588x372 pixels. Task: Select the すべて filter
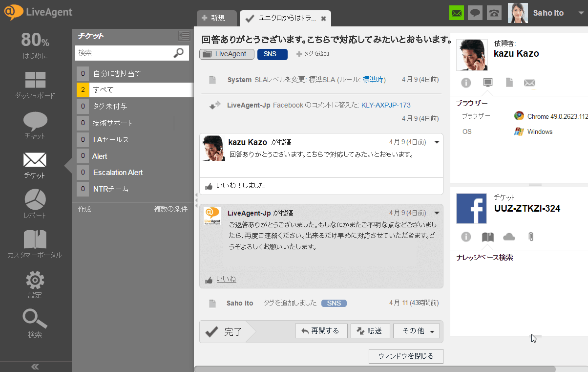tap(135, 90)
